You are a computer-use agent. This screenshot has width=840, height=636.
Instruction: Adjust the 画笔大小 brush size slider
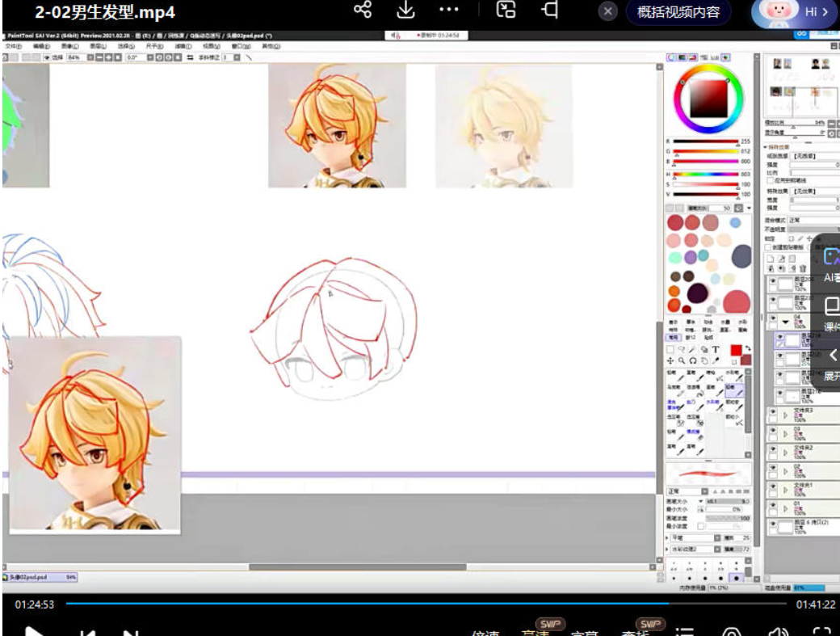(728, 502)
